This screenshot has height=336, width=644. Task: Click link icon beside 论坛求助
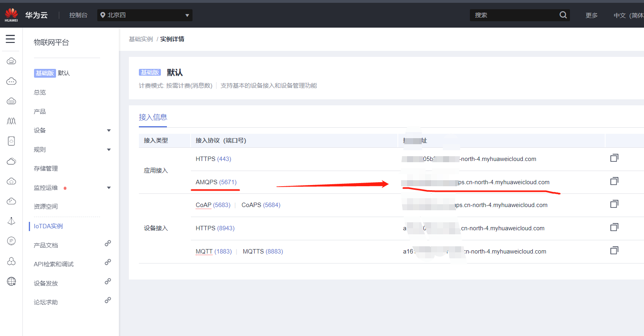tap(108, 300)
